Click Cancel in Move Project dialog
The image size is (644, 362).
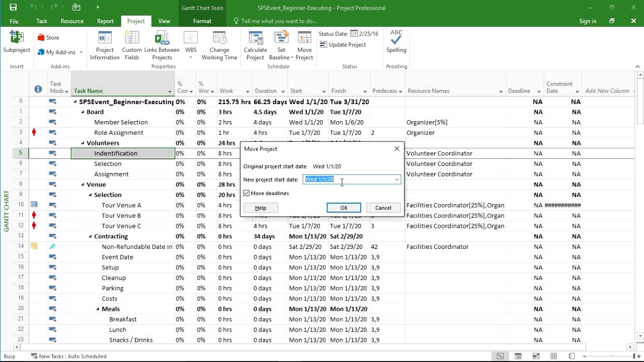coord(383,208)
